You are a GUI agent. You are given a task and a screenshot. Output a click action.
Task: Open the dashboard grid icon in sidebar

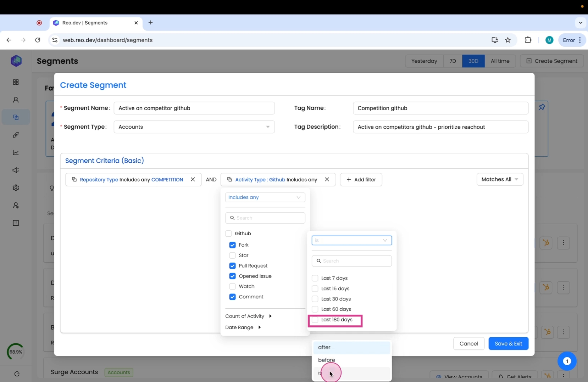coord(16,82)
